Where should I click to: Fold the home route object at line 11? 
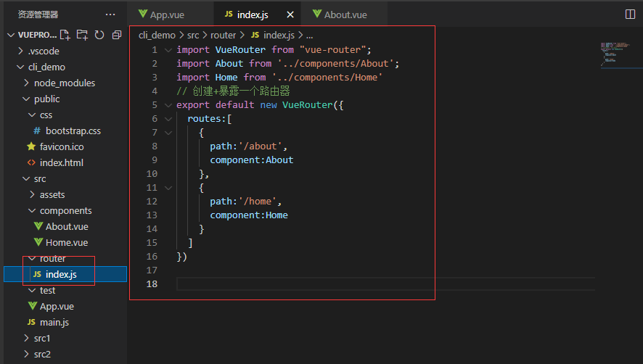pos(168,188)
